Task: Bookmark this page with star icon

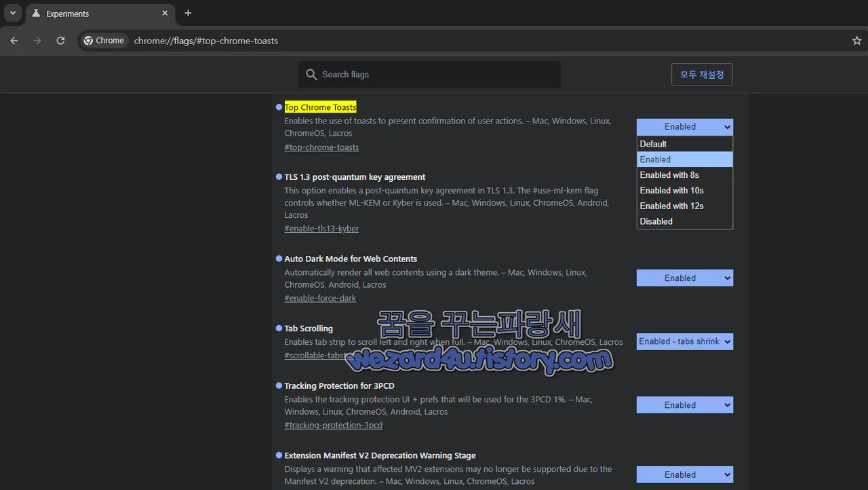Action: click(856, 41)
